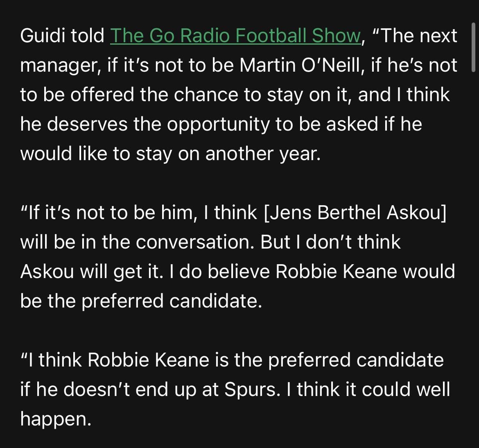
Task: Click the word "deserves" in first paragraph
Action: [x=88, y=124]
